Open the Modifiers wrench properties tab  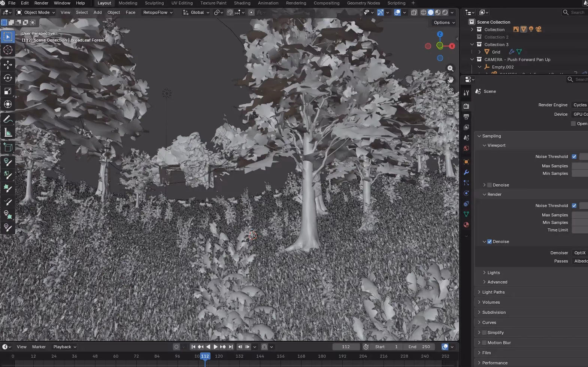pos(466,172)
